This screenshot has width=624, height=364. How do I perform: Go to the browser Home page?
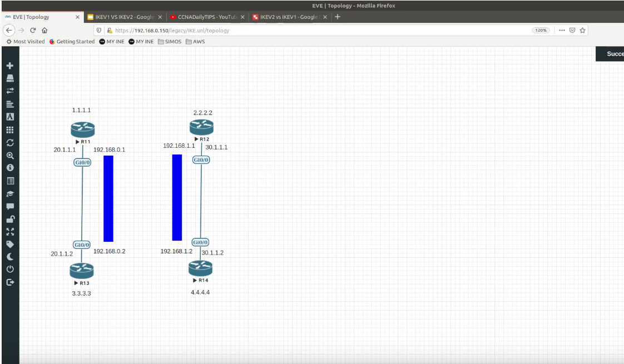coord(44,30)
